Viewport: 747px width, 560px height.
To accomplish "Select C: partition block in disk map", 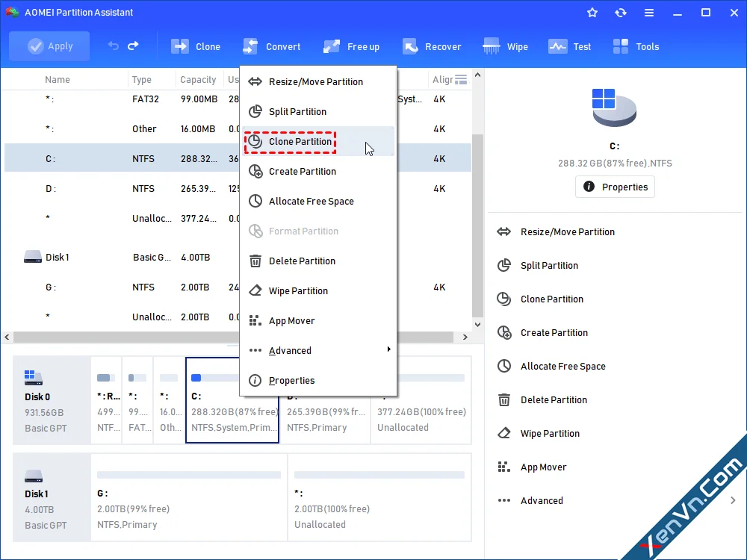I will click(x=232, y=400).
